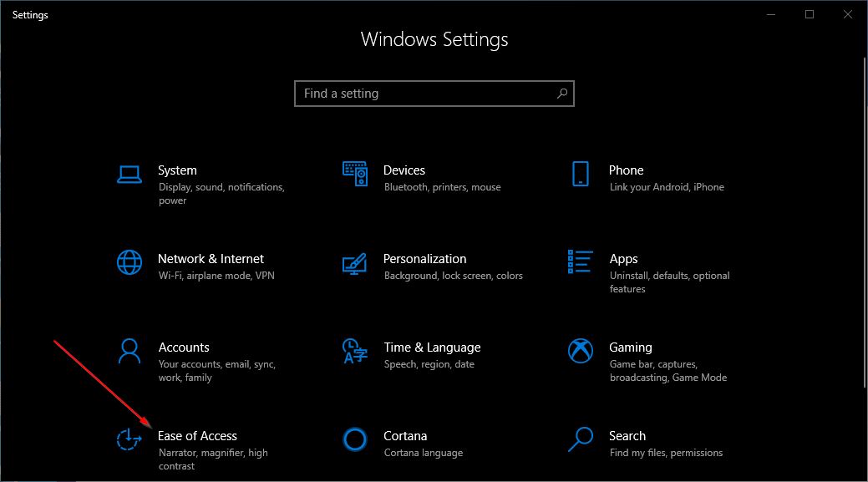
Task: Click 'Background, lock screen, colors' text
Action: coord(454,276)
